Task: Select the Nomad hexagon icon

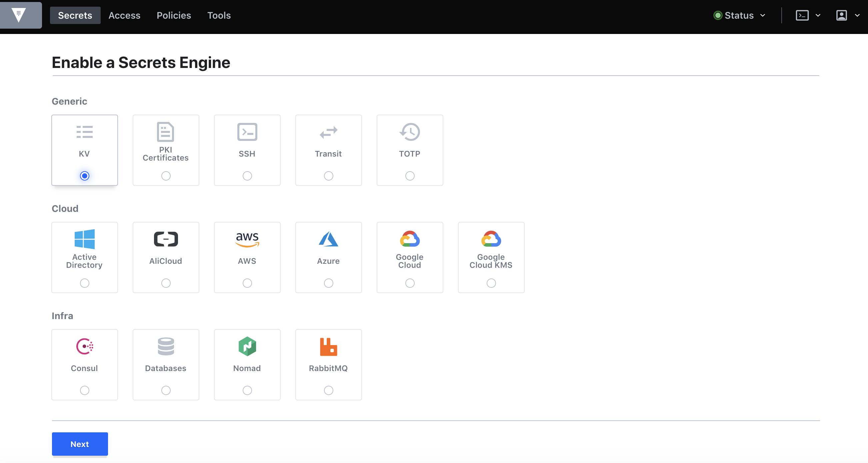Action: (x=247, y=346)
